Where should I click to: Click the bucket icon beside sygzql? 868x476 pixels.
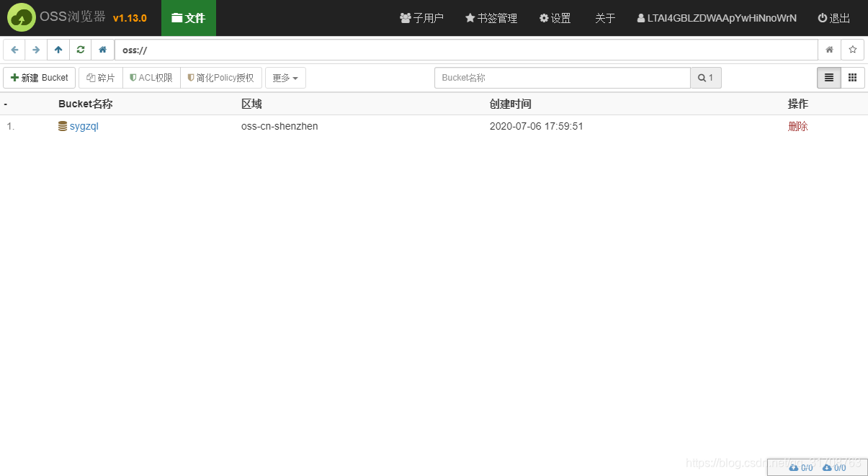point(63,126)
